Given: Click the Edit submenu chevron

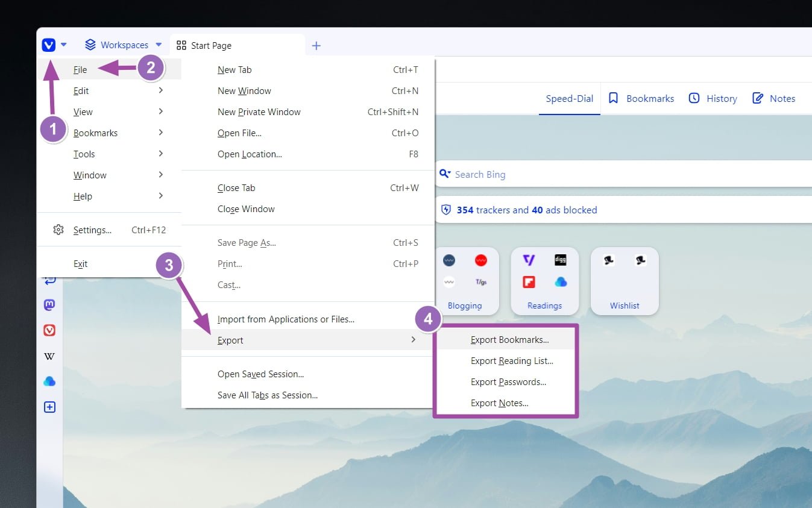Looking at the screenshot, I should coord(161,90).
